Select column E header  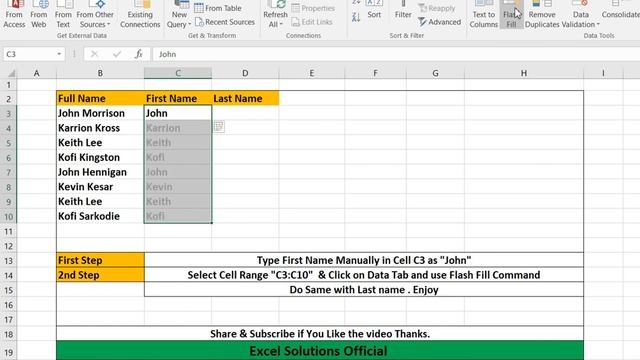311,73
